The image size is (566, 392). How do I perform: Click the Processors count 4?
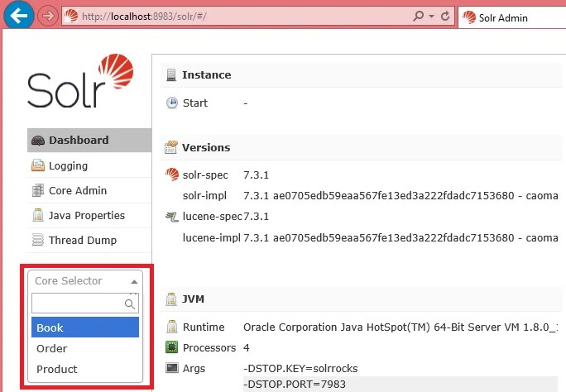(x=247, y=347)
